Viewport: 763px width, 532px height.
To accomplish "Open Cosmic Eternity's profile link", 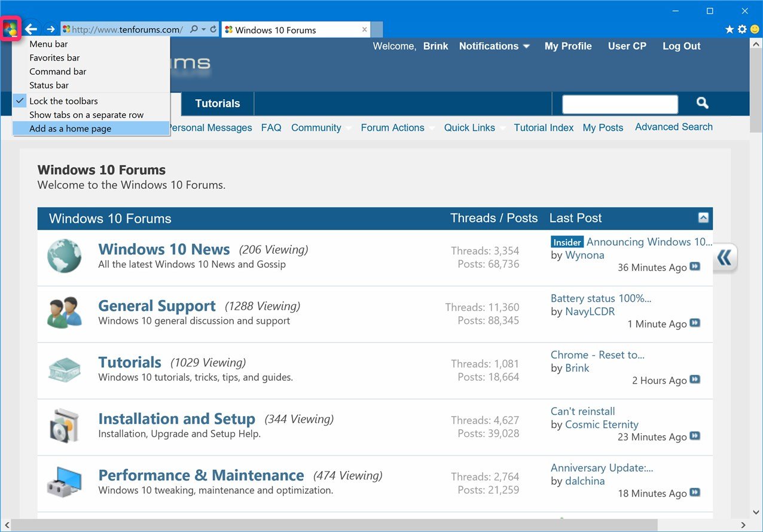I will pos(602,424).
